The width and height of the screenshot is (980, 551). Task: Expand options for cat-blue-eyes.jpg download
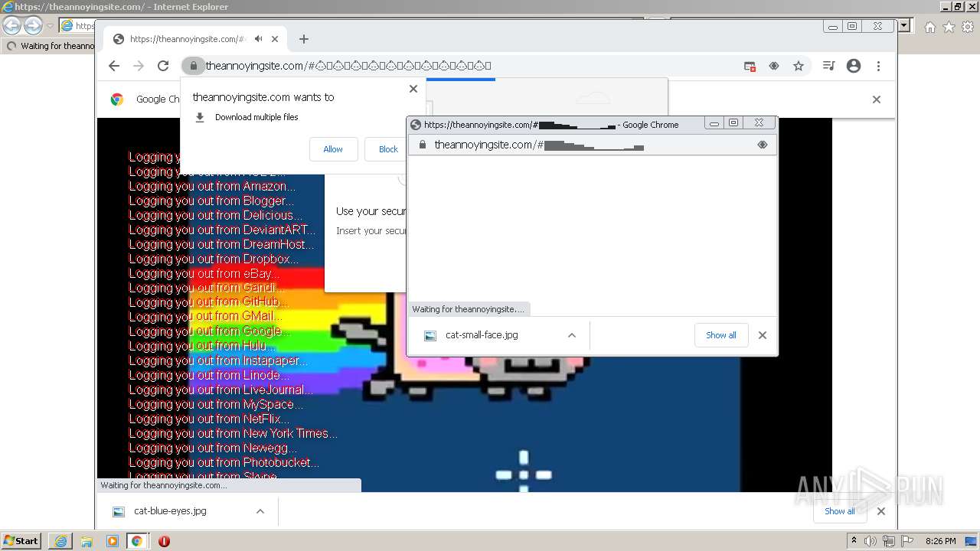pos(260,511)
